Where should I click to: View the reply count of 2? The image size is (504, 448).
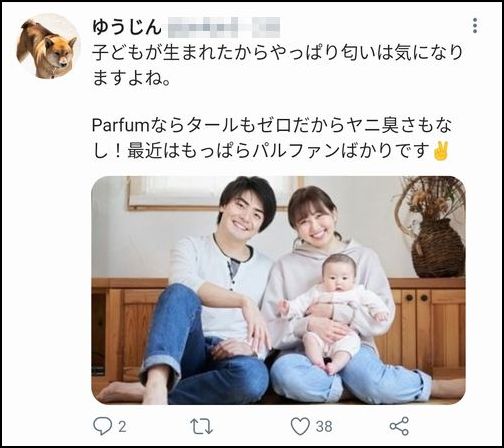(122, 426)
